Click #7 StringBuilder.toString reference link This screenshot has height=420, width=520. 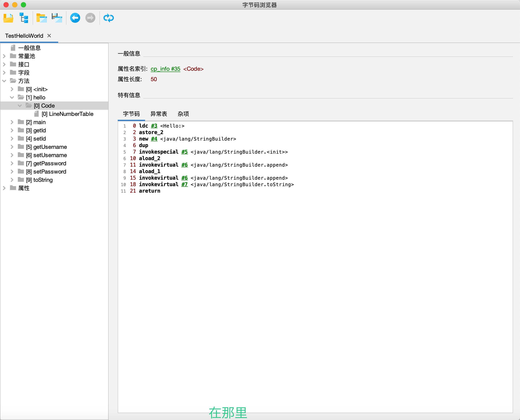click(184, 184)
